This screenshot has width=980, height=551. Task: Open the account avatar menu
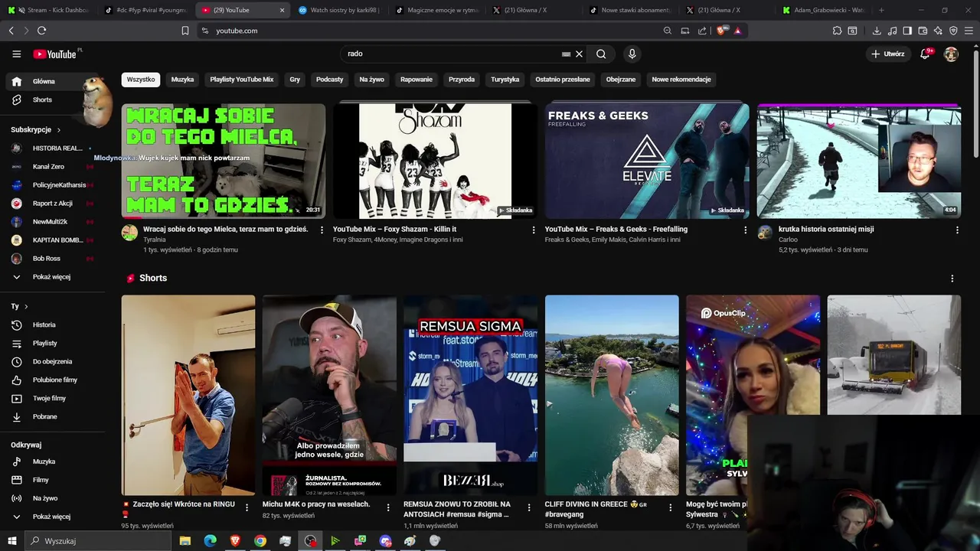[x=951, y=54]
